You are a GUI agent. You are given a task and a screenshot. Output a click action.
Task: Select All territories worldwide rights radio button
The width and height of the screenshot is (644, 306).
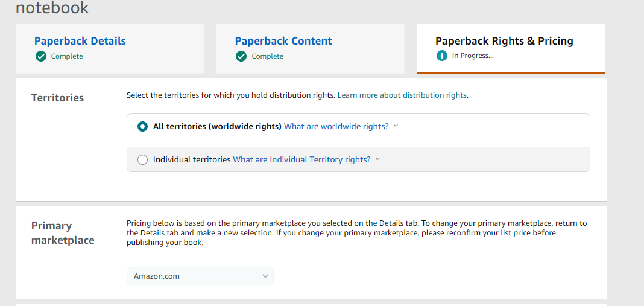click(142, 127)
